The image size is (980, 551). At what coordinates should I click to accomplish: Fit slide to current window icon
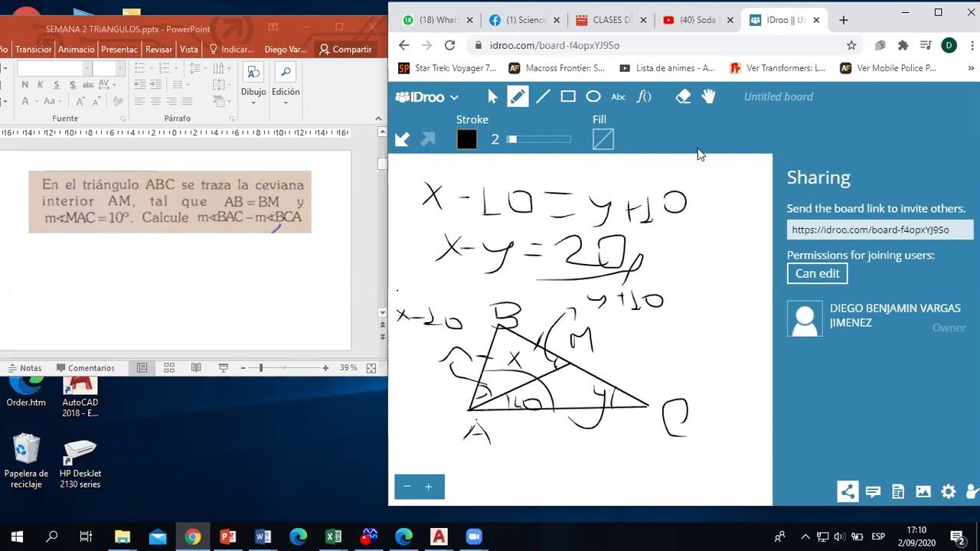371,368
